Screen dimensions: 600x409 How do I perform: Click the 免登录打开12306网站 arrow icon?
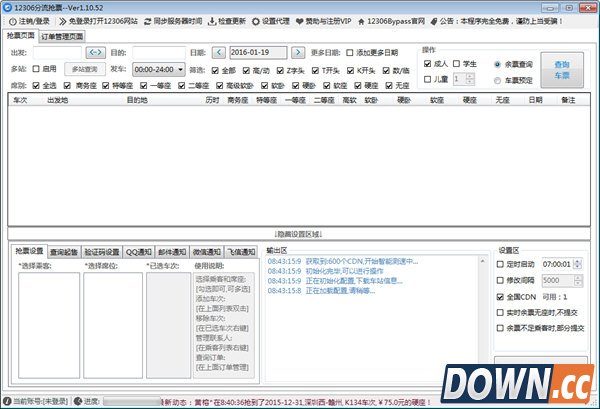[x=63, y=21]
